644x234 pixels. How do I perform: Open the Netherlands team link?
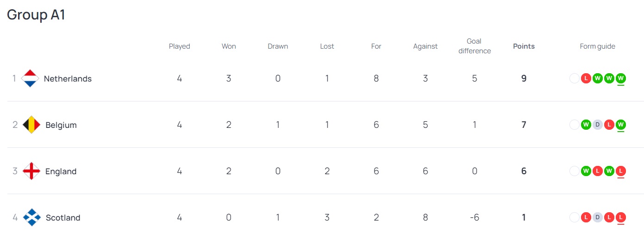pos(68,79)
